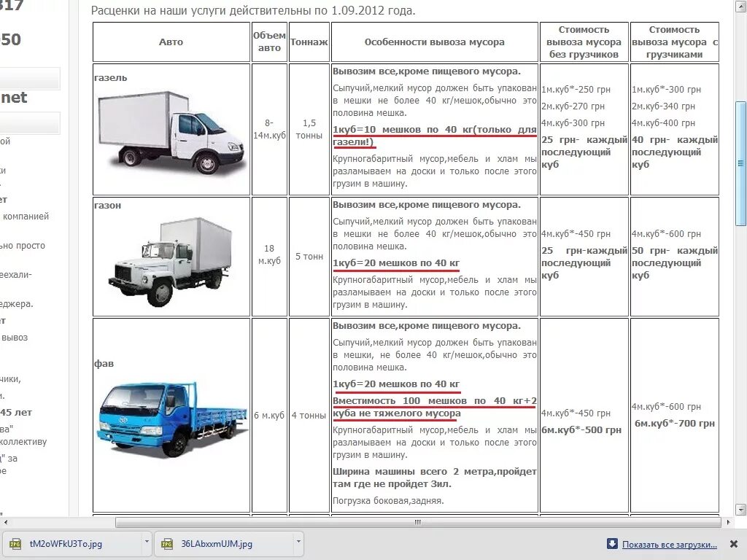Viewport: 747px width, 560px height.
Task: Click the 1,5 тонны tonnage cell
Action: click(309, 129)
